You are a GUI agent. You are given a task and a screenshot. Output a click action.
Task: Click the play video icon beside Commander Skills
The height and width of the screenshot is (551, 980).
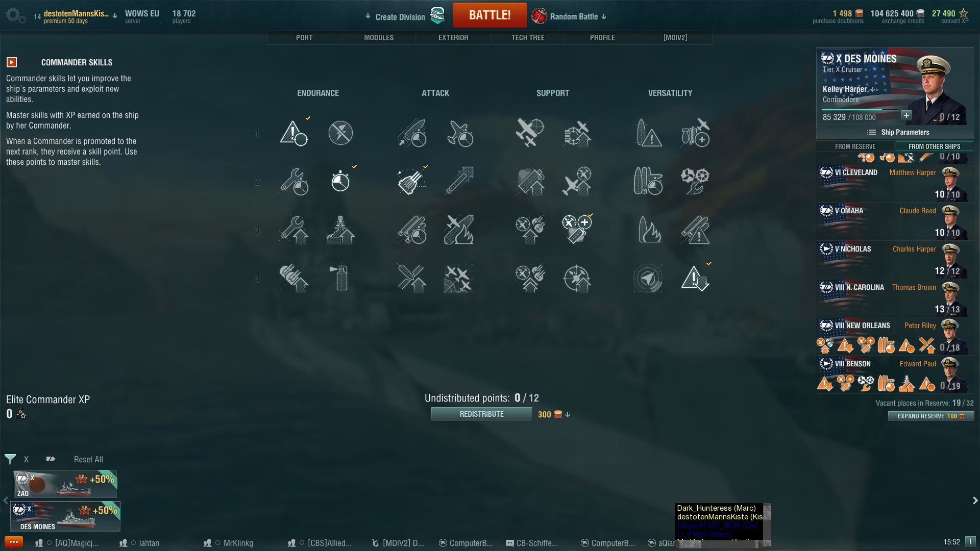coord(12,62)
